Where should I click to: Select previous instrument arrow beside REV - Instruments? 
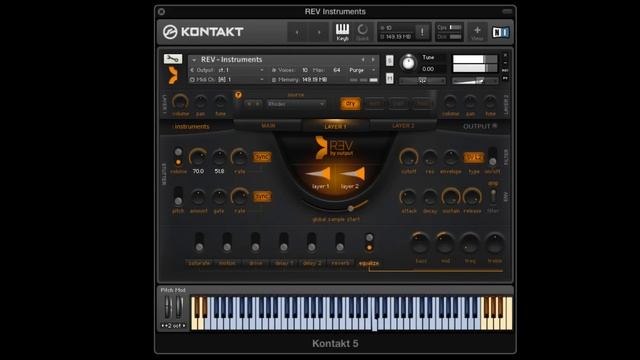coord(363,60)
